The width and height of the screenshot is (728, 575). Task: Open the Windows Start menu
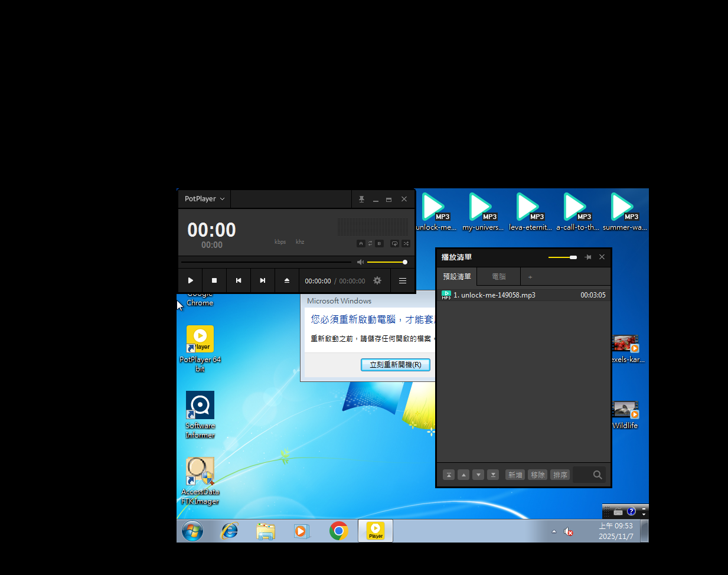[192, 531]
